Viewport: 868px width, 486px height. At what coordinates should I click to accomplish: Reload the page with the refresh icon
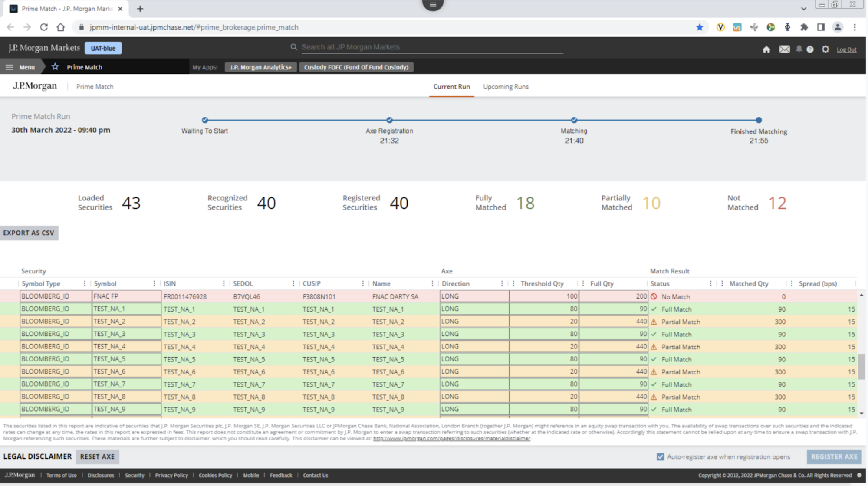(44, 27)
